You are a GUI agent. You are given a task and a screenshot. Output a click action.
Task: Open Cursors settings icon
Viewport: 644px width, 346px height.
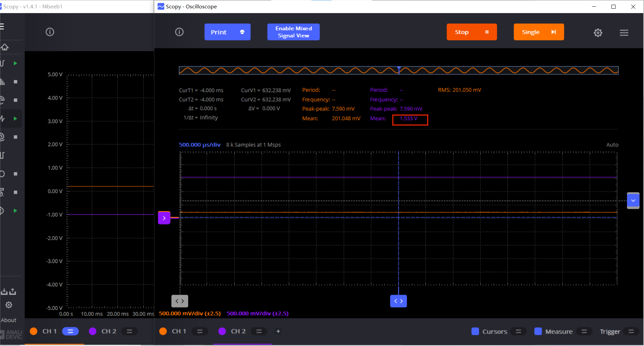[518, 331]
